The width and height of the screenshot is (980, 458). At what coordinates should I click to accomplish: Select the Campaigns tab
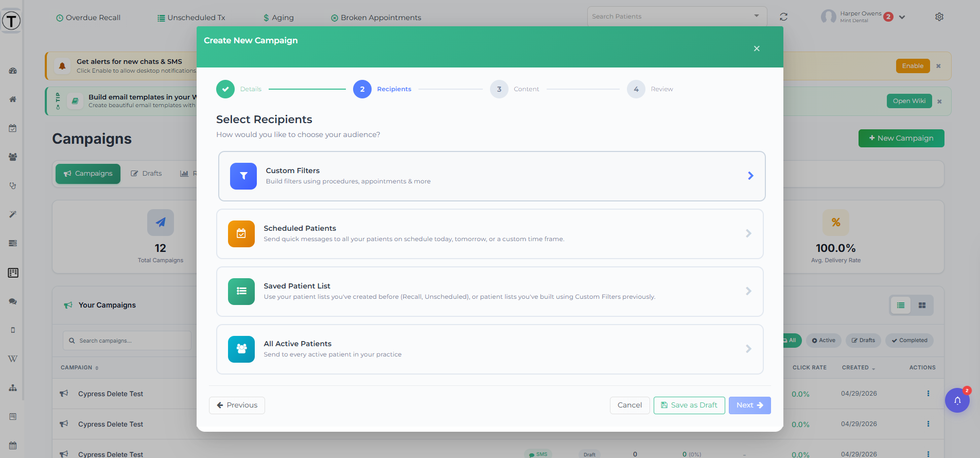88,174
